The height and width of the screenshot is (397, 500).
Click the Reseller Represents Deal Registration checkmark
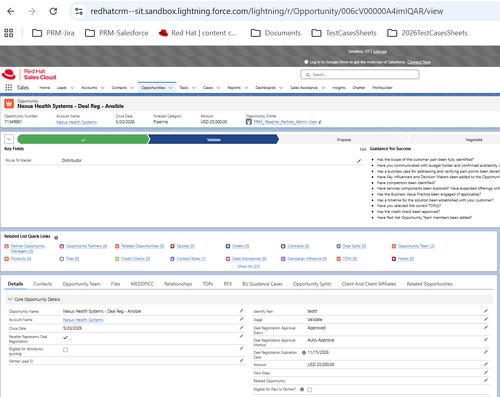point(65,337)
